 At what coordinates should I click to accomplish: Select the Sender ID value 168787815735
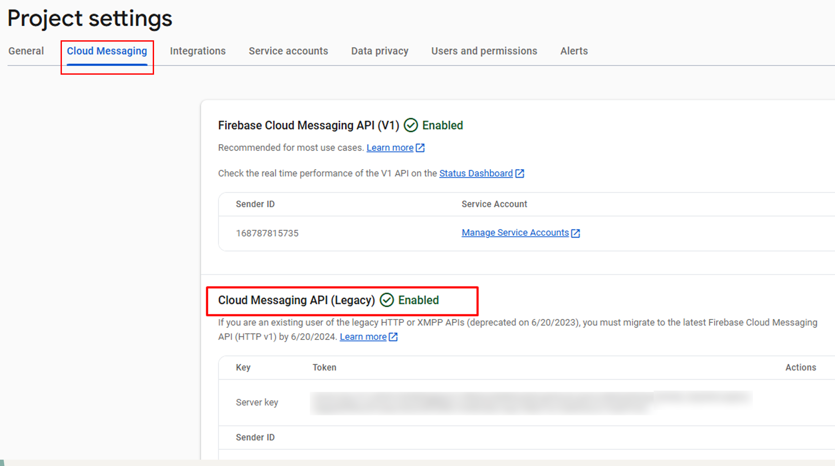(267, 233)
